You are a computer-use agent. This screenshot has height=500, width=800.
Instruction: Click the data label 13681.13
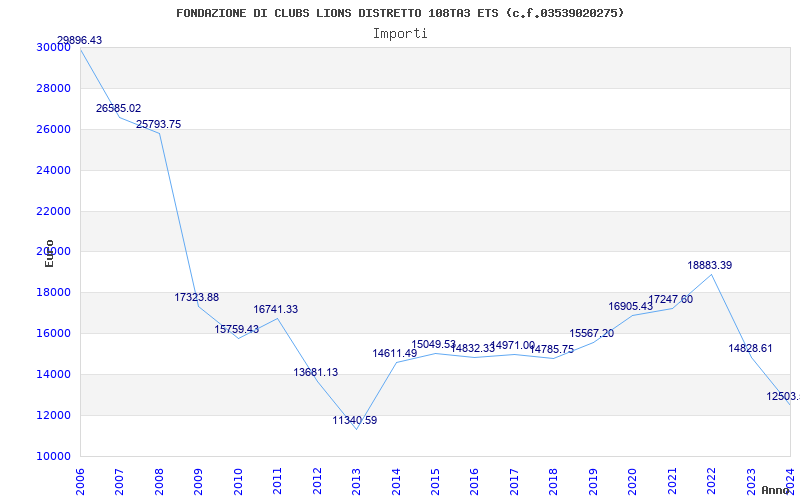tap(315, 372)
